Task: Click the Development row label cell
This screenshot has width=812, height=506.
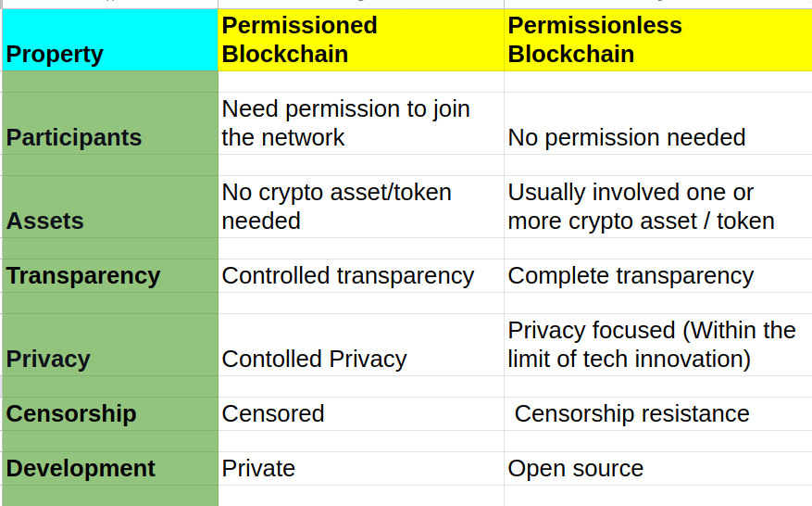Action: click(110, 469)
